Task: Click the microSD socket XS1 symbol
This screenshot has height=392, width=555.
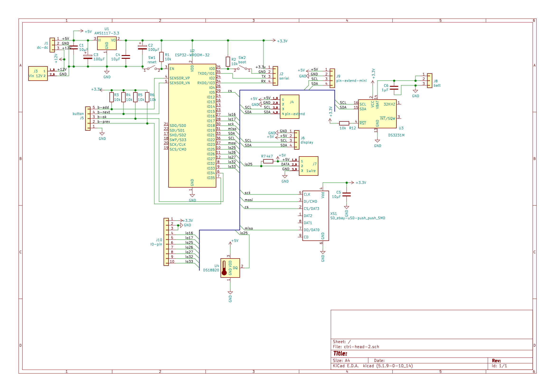Action: pyautogui.click(x=315, y=216)
